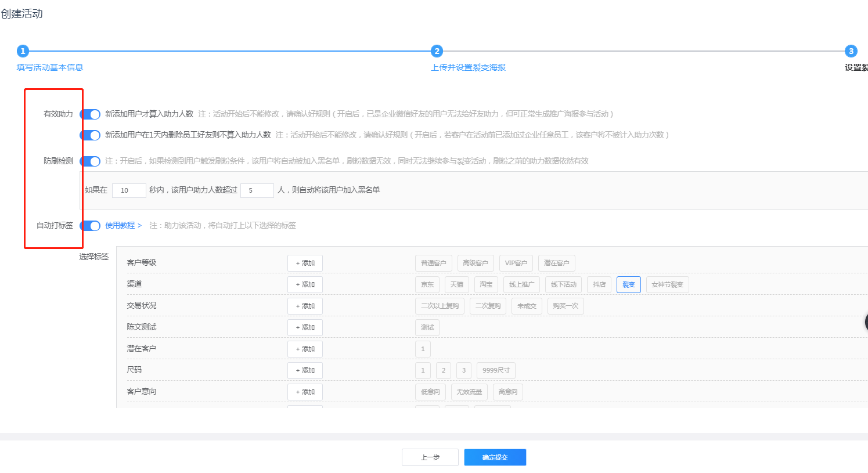This screenshot has width=868, height=473.
Task: Select the VIP客户 tag
Action: 516,263
